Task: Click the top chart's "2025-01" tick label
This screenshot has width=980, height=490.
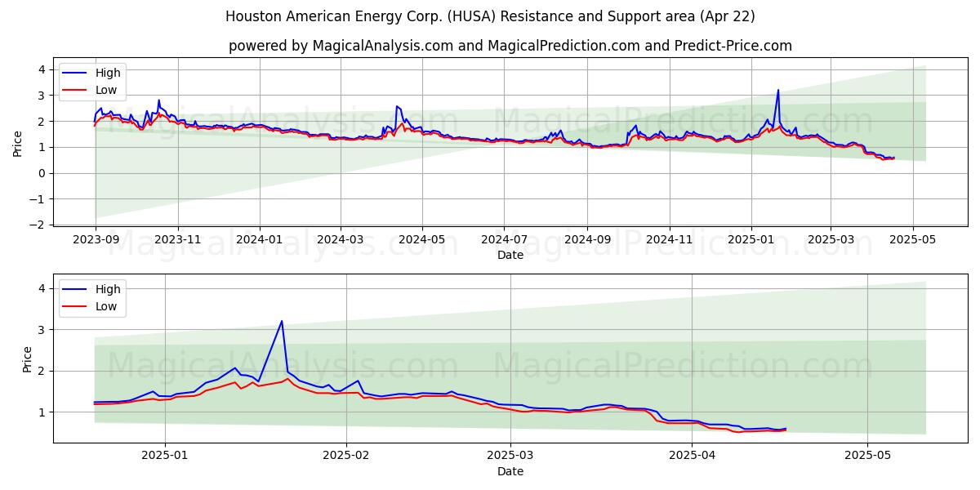Action: (751, 239)
